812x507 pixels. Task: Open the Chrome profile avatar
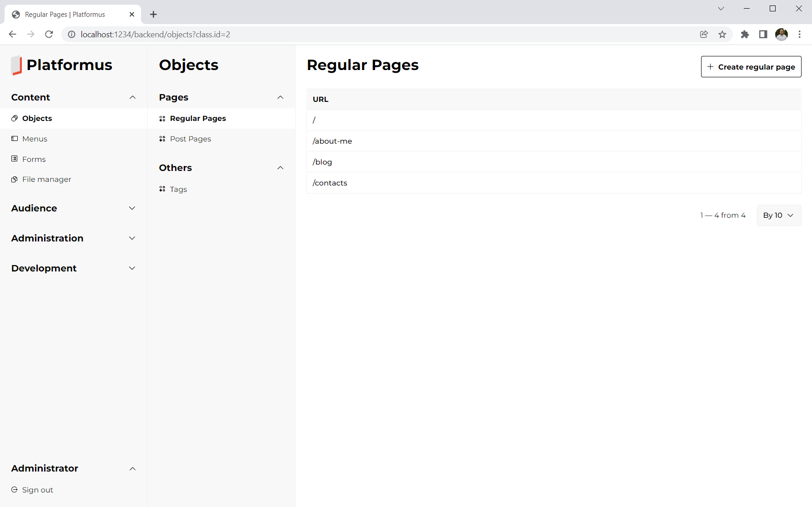tap(782, 34)
